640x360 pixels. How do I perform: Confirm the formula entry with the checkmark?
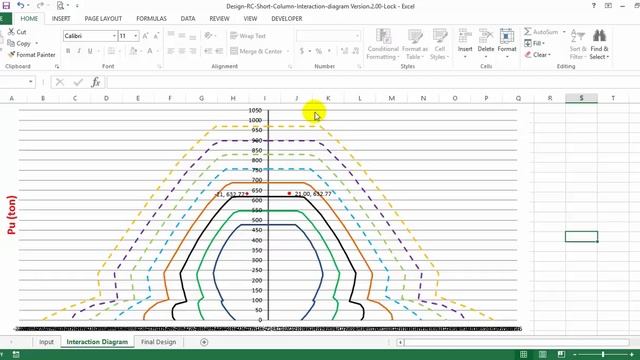[78, 82]
